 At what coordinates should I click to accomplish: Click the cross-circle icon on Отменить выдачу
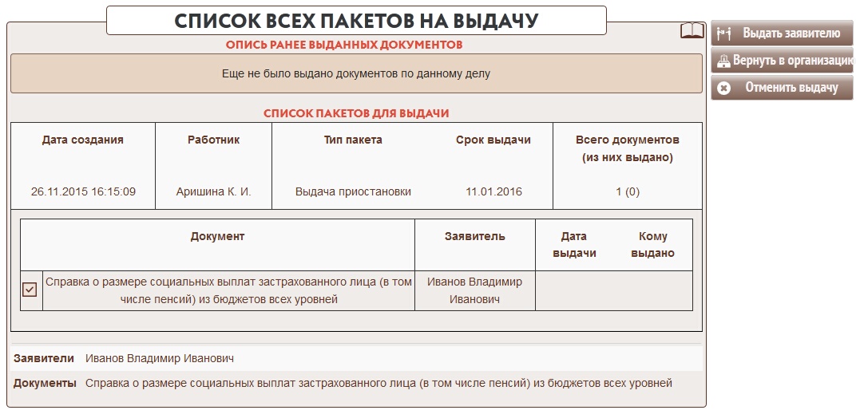click(x=723, y=88)
